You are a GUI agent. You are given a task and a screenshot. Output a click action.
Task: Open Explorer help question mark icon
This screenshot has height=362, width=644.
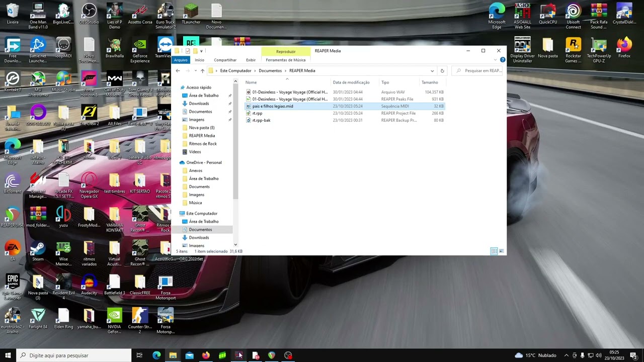coord(502,60)
